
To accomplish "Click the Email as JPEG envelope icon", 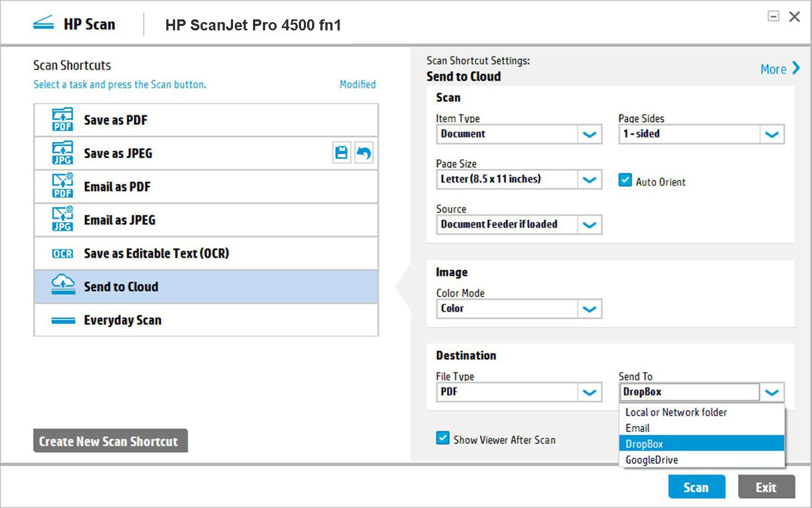I will (x=62, y=219).
